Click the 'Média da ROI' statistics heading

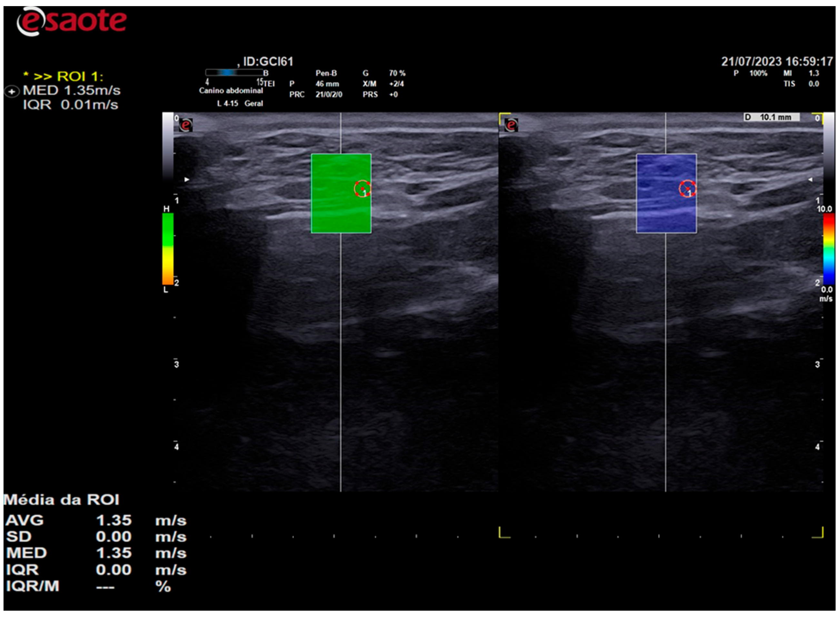(61, 500)
